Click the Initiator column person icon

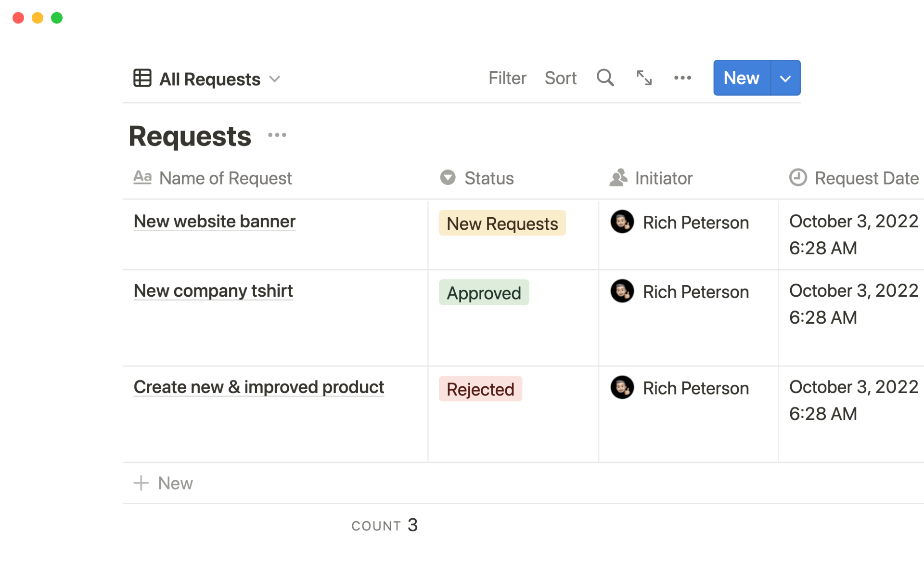(x=618, y=178)
